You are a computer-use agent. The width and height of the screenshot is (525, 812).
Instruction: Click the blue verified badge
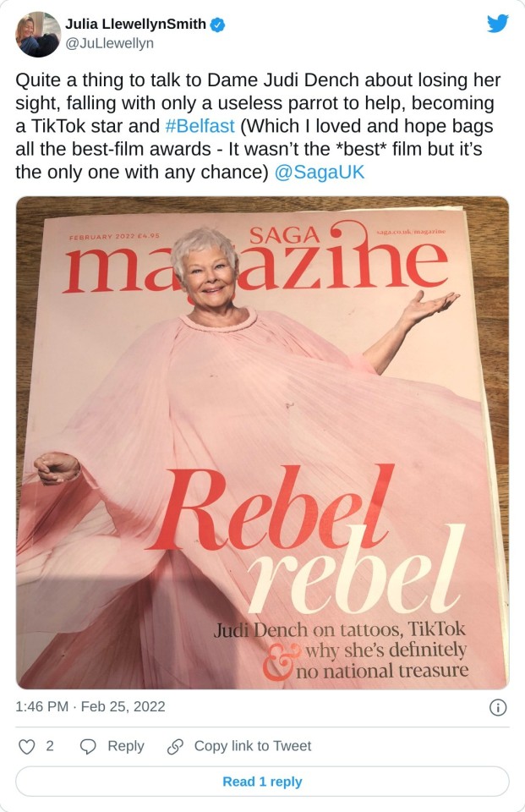pos(217,25)
